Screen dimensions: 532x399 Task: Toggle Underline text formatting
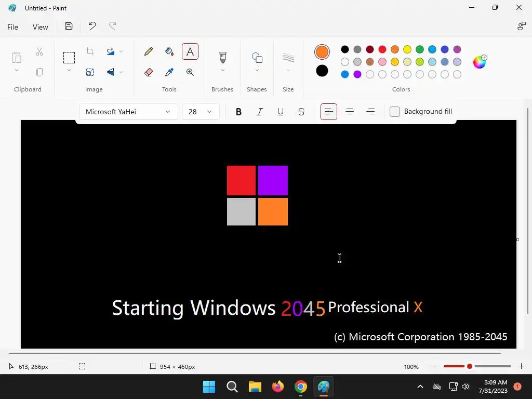(x=280, y=112)
